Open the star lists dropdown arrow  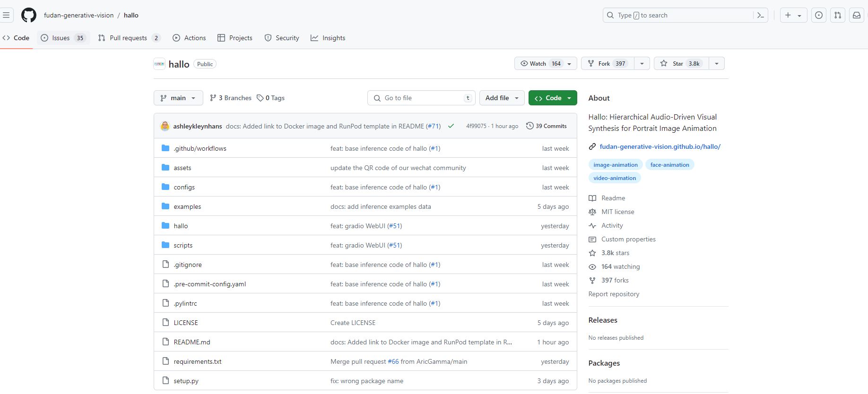pos(717,63)
